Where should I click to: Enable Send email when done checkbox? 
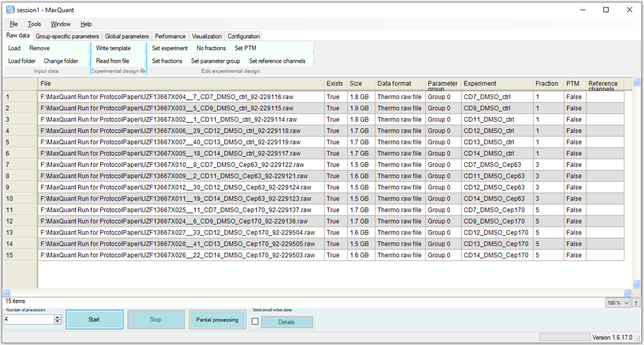pyautogui.click(x=255, y=321)
